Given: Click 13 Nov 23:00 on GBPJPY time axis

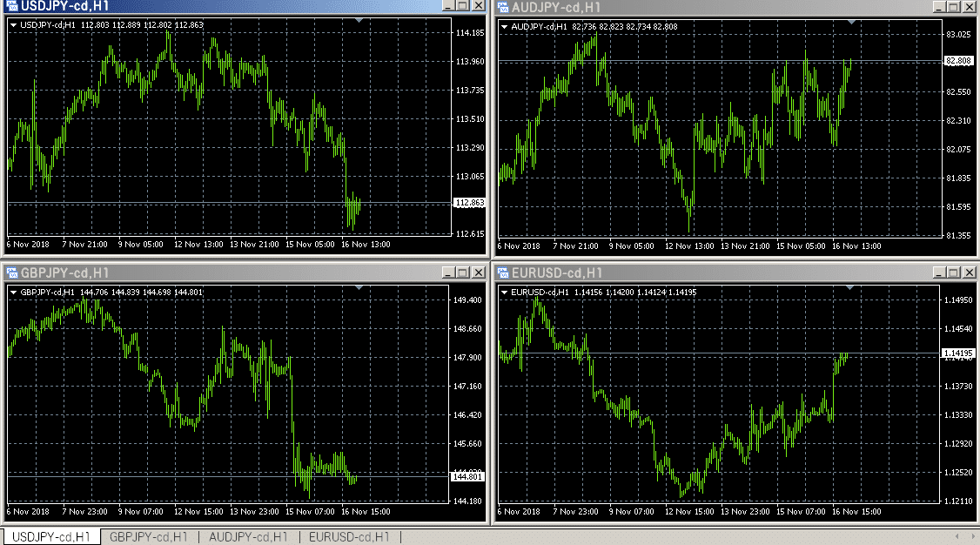Looking at the screenshot, I should coord(254,512).
